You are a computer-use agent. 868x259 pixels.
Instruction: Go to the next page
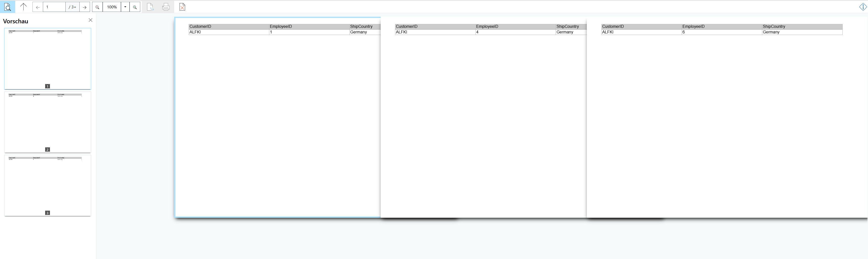coord(85,7)
